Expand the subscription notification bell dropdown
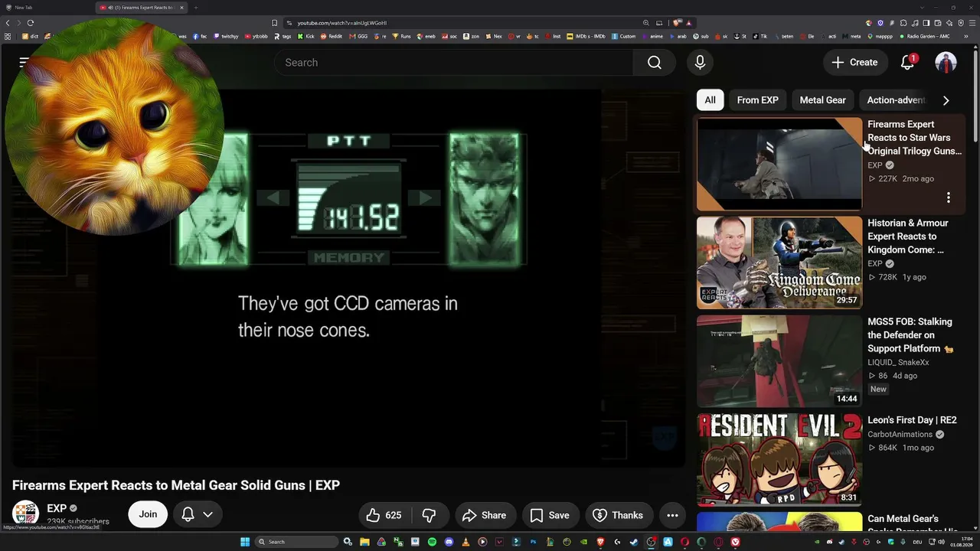 197,514
